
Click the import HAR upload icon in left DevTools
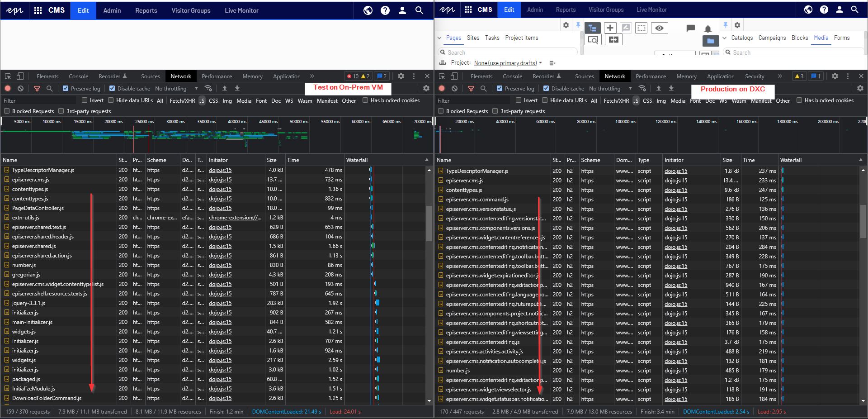224,89
